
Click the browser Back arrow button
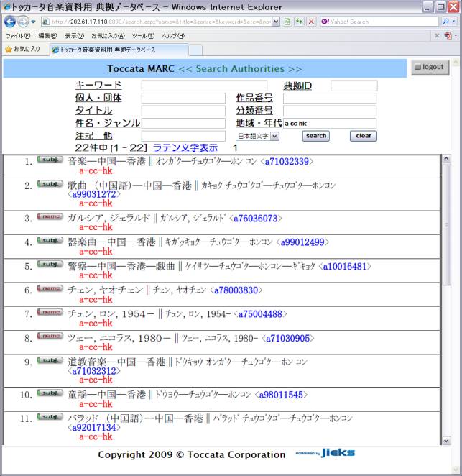point(10,22)
